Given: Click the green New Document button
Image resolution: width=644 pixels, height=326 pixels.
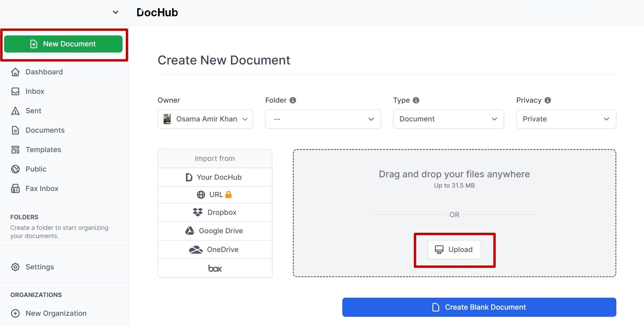Looking at the screenshot, I should click(x=63, y=44).
